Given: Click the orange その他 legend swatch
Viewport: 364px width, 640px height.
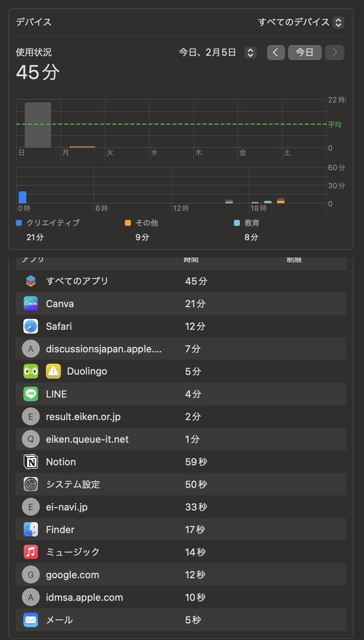Looking at the screenshot, I should tap(128, 223).
